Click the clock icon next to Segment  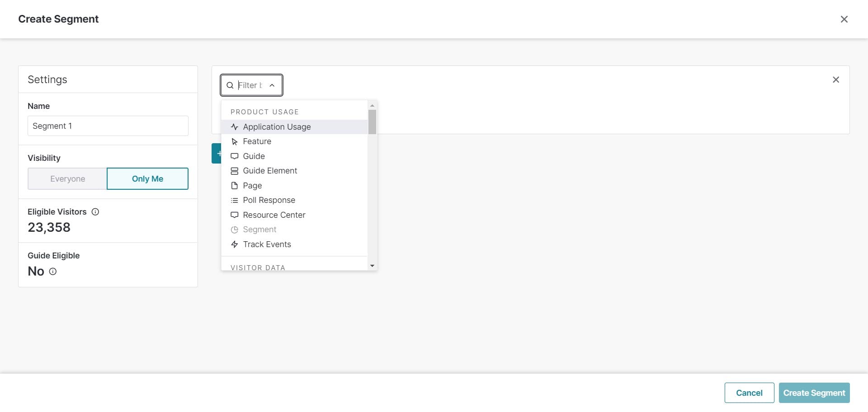234,229
